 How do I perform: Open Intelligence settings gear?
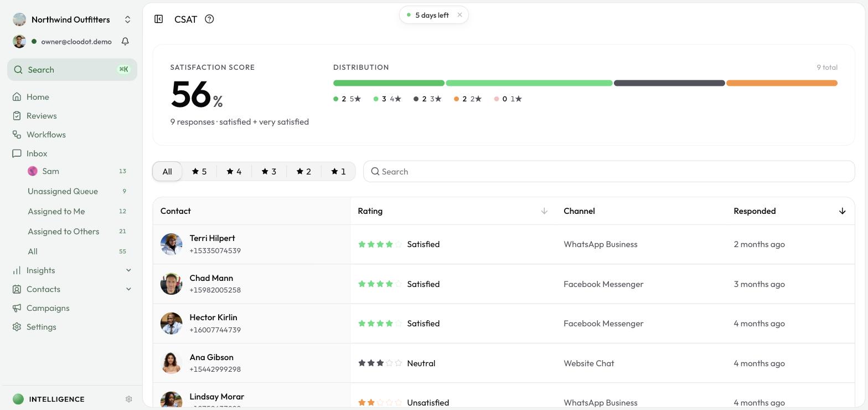pos(129,399)
